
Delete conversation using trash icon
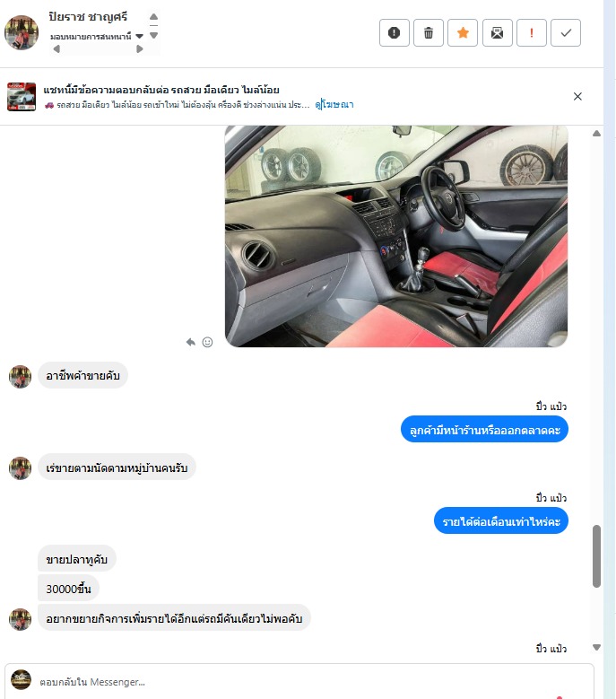point(429,32)
